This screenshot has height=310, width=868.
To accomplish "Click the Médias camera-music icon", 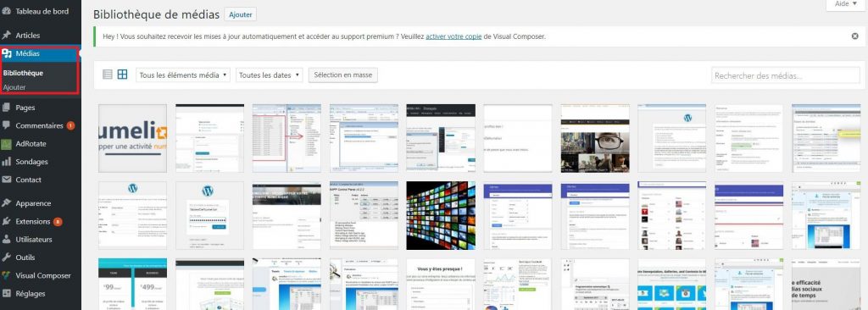I will tap(7, 53).
